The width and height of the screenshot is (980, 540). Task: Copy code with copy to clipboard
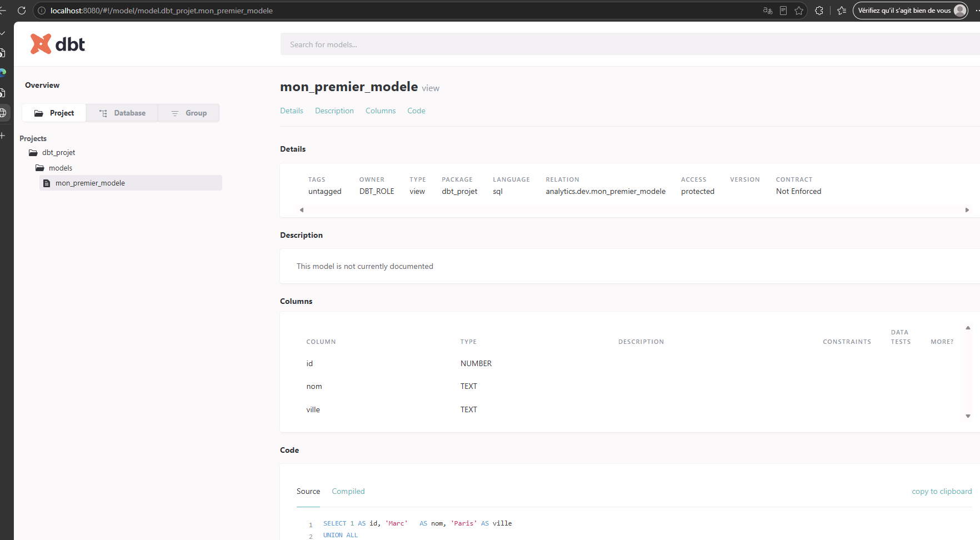pos(942,491)
